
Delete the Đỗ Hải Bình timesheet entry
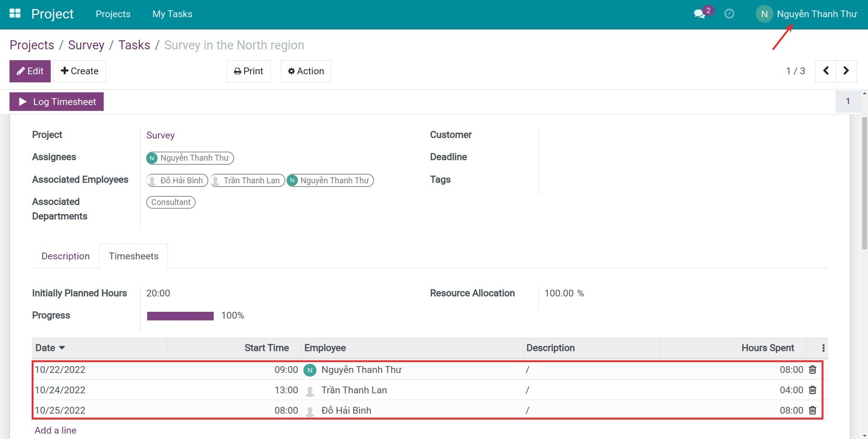point(812,410)
